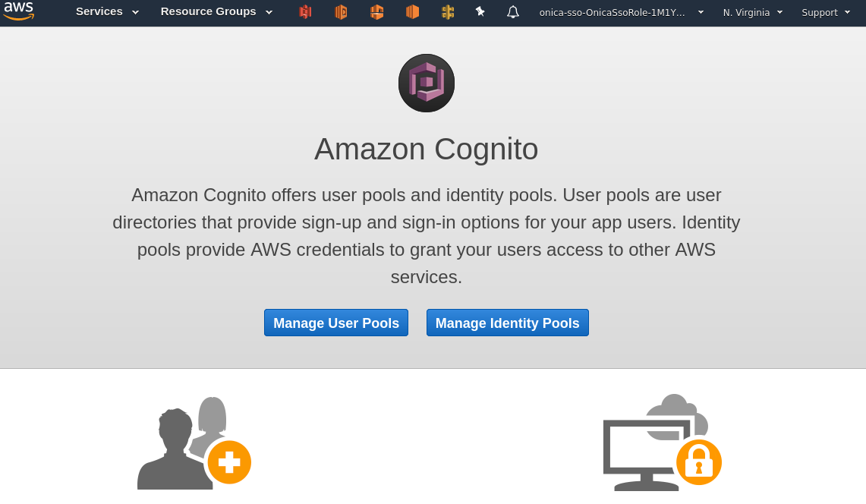Screen dimensions: 866x504
Task: Click the pushpin shortcuts icon
Action: [x=480, y=11]
